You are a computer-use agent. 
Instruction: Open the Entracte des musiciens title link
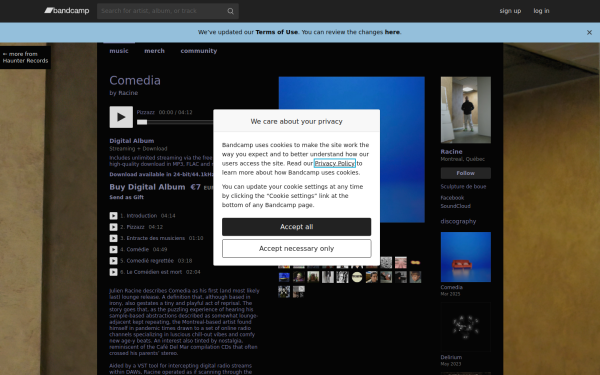[x=156, y=238]
